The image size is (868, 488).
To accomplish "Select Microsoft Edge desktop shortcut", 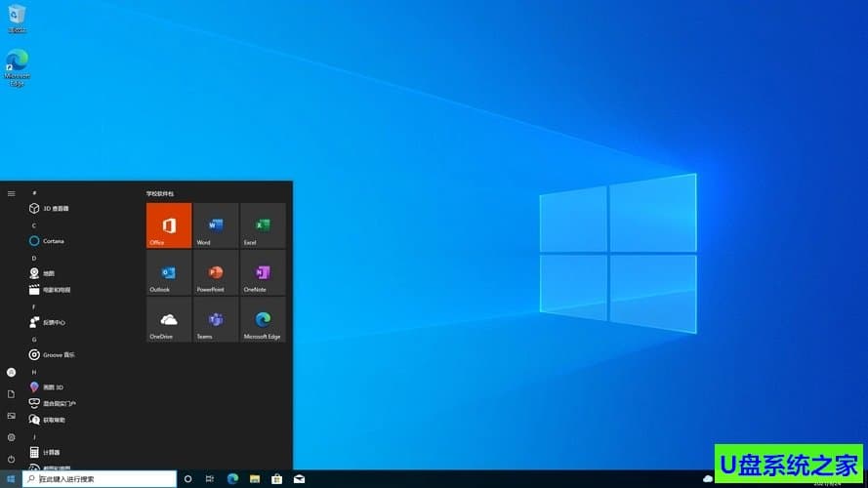I will [17, 67].
